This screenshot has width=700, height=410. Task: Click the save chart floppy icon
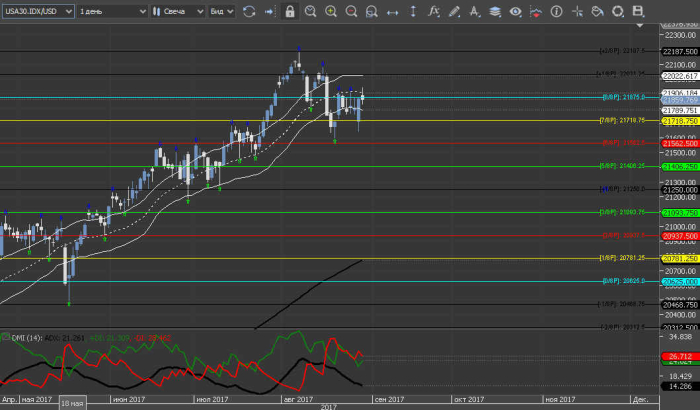click(638, 12)
